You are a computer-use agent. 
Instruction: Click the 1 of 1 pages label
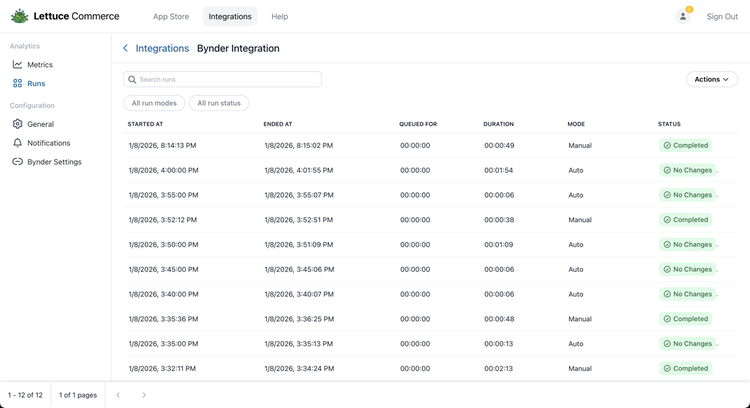coord(78,395)
